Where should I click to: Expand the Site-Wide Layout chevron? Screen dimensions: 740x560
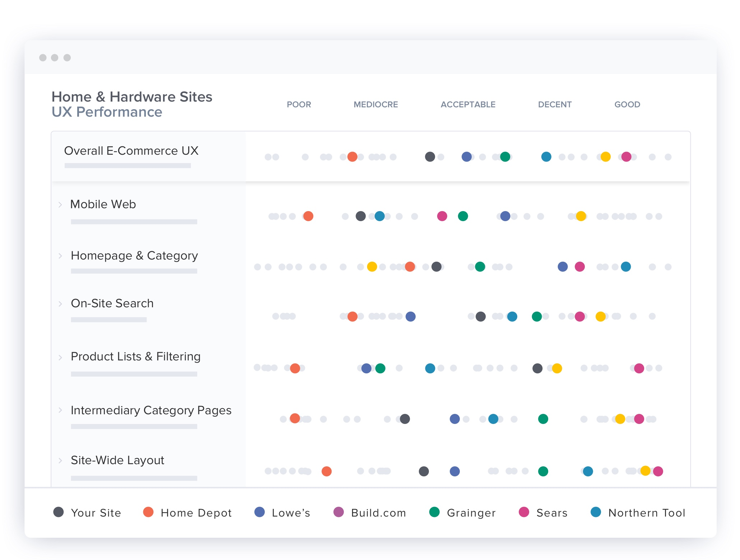coord(60,461)
